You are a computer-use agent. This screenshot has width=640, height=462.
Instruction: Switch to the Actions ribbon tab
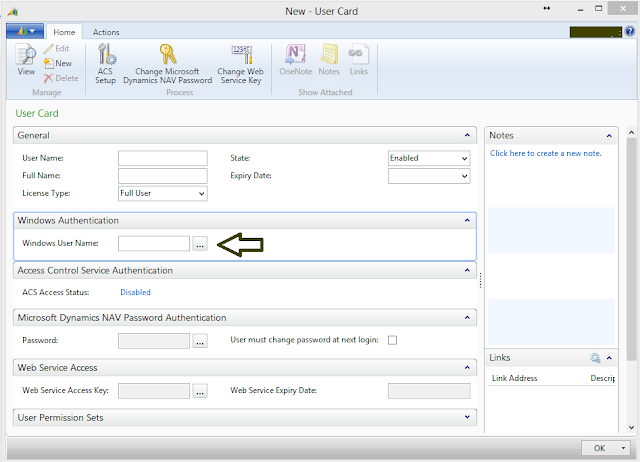[106, 32]
